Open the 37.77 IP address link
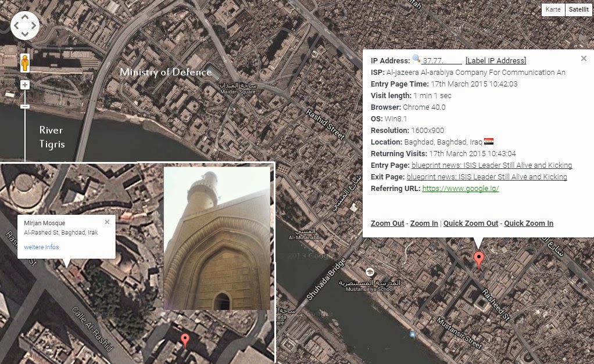594x364 pixels. 442,60
